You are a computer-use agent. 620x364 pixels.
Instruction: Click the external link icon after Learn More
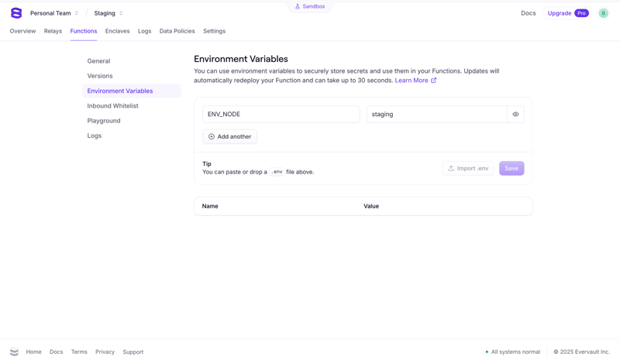pos(433,81)
